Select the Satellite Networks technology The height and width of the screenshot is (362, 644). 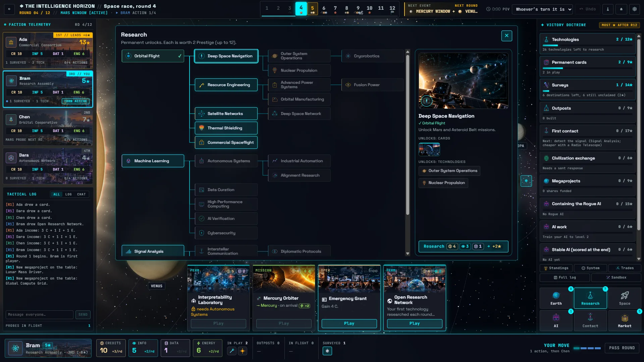[x=226, y=114]
